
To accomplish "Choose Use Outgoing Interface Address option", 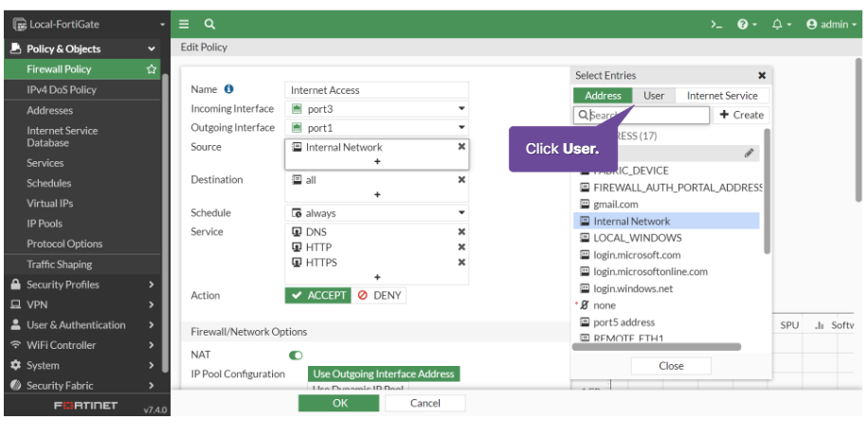I will click(384, 374).
